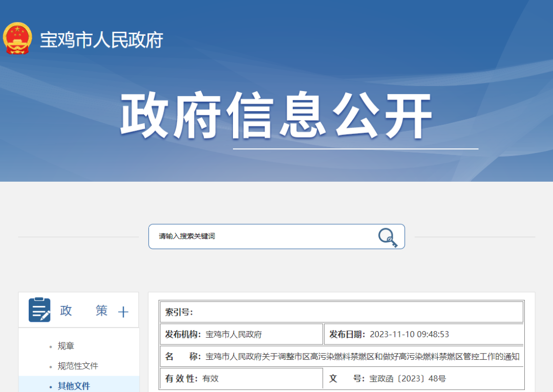Click the 名称 label in the table
Screen dimensions: 553x392
pos(182,357)
